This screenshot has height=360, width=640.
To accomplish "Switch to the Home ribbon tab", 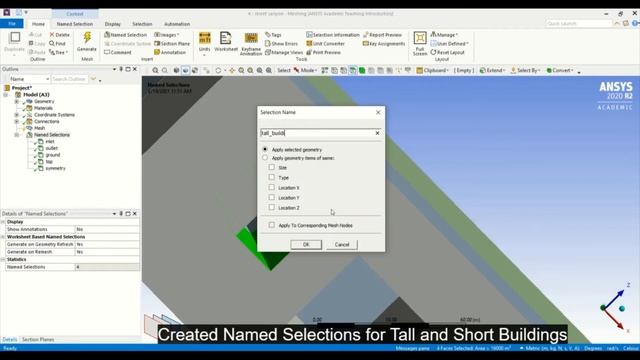I will click(38, 24).
